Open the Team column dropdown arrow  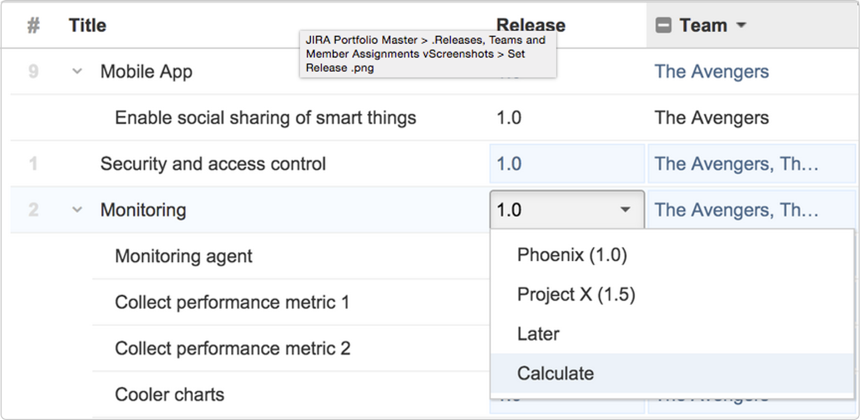[x=741, y=25]
